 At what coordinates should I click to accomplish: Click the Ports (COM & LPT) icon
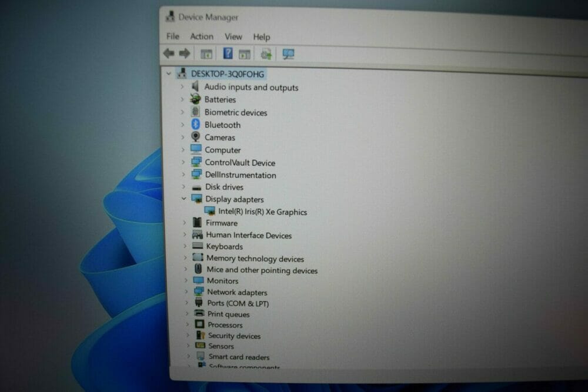coord(199,303)
